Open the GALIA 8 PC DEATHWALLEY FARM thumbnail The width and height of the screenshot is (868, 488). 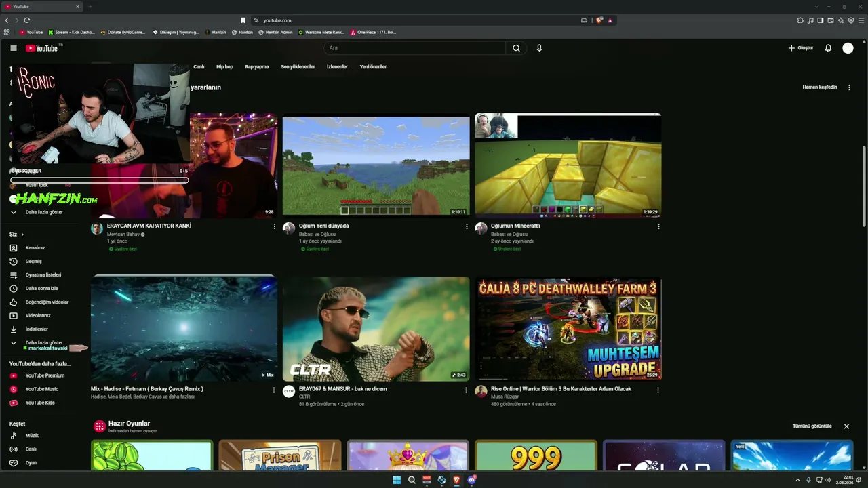[568, 329]
